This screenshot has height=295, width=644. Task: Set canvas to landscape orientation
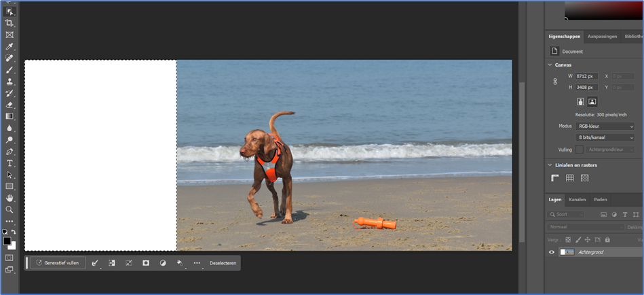[592, 102]
